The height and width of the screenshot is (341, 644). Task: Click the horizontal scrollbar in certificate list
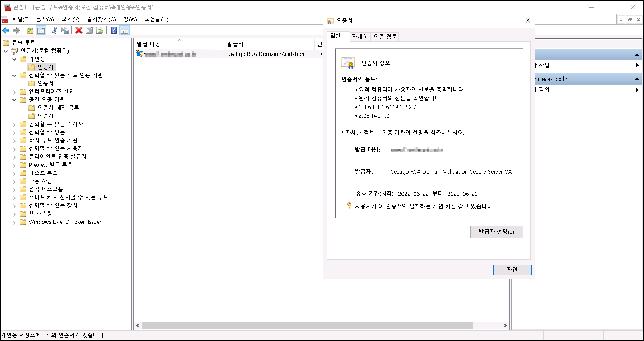pyautogui.click(x=307, y=325)
